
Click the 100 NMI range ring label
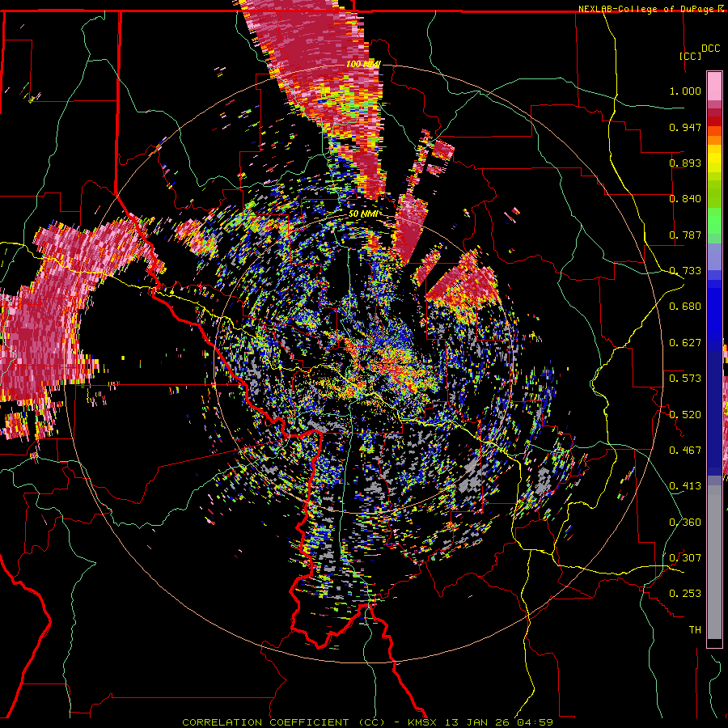tap(363, 64)
